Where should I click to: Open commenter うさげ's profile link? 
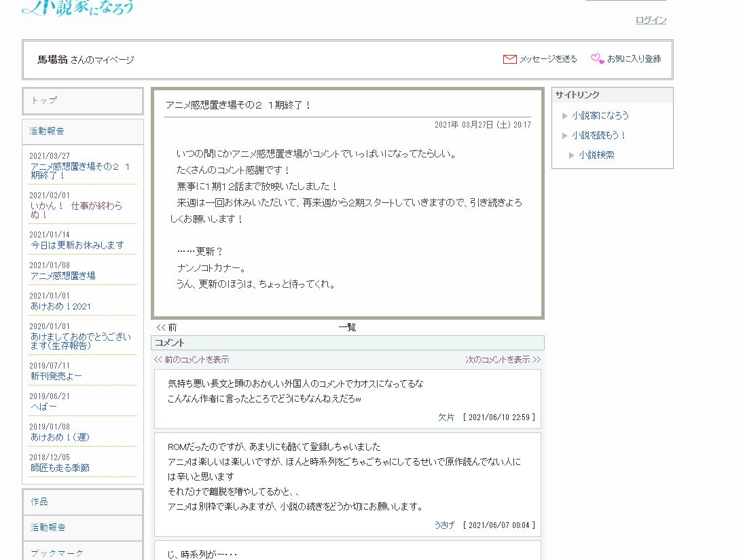[444, 525]
